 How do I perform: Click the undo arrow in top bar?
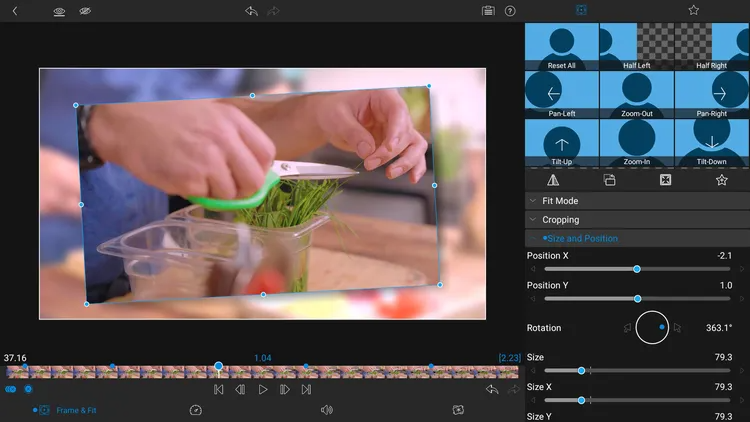251,11
